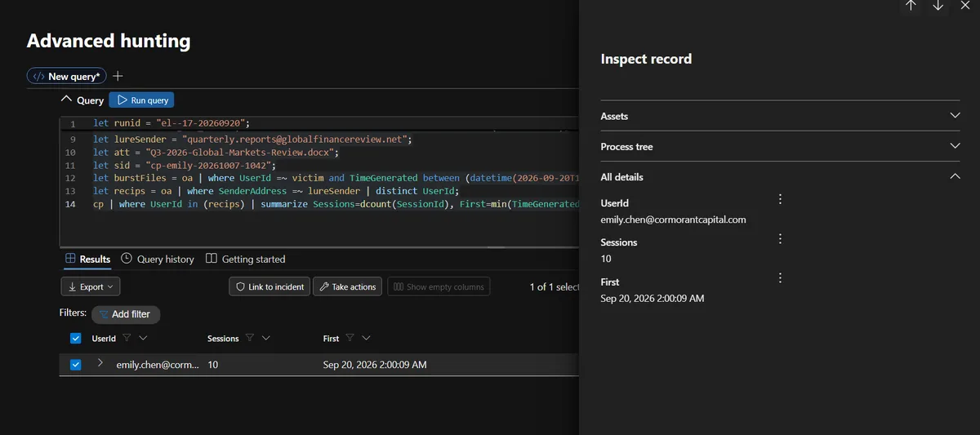Click '1 of 1 selected' counter text
This screenshot has height=435, width=980.
(554, 286)
